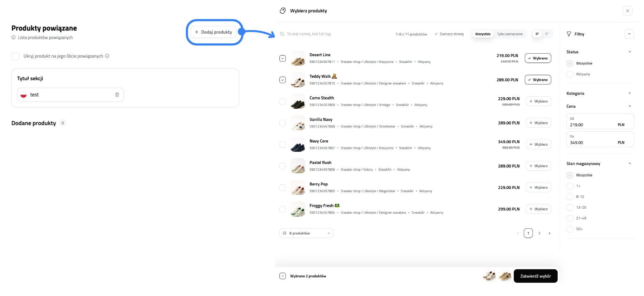Click the Polish flag icon in title field
Viewport: 644px width, 296px height.
(x=24, y=95)
